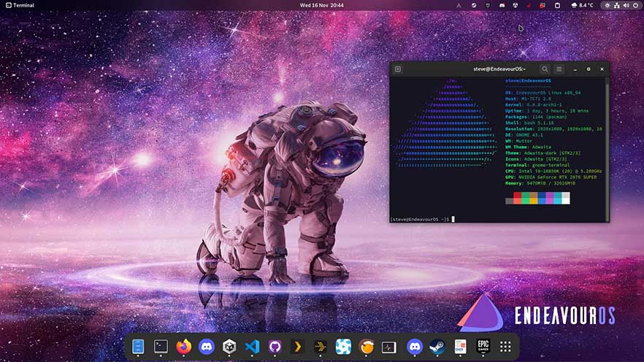Click the Steam tray icon in top bar
The image size is (644, 362).
pyautogui.click(x=473, y=5)
